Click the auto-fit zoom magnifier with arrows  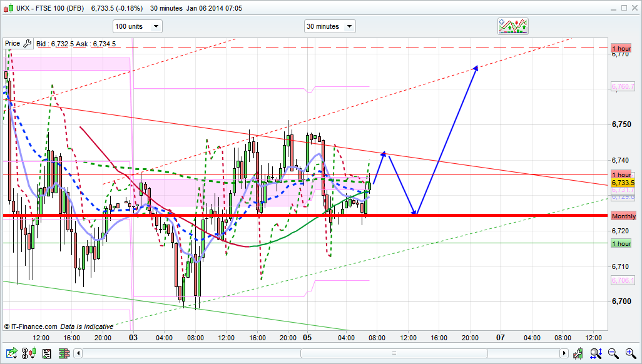pyautogui.click(x=596, y=354)
